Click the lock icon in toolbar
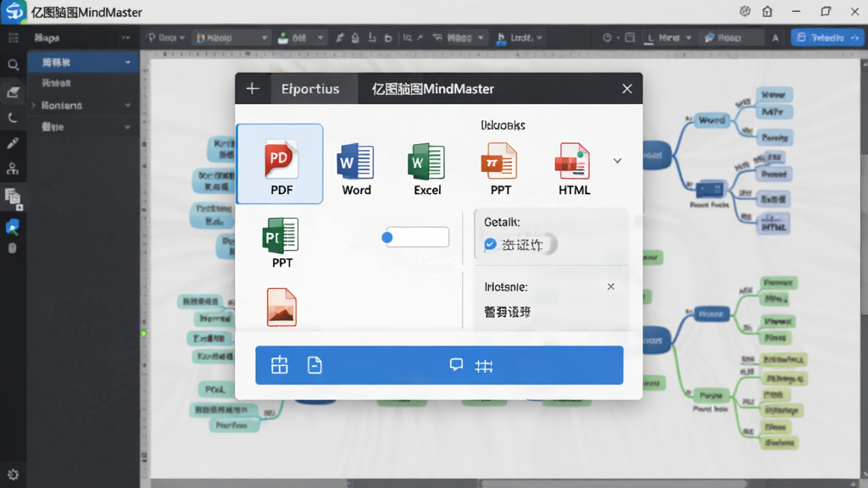The width and height of the screenshot is (868, 488). [x=355, y=37]
